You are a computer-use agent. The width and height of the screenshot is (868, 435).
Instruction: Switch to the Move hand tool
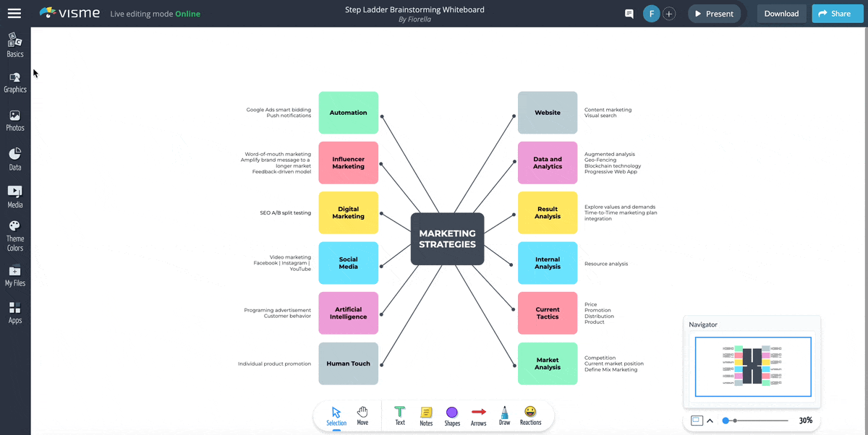(x=362, y=415)
